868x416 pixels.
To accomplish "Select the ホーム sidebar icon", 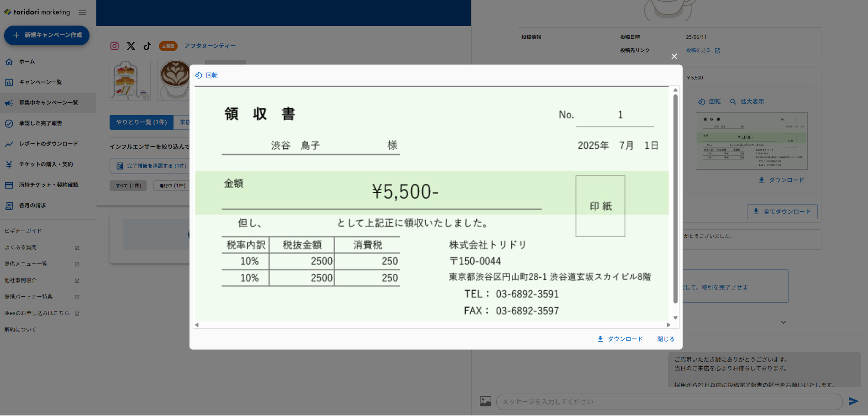I will [x=9, y=61].
